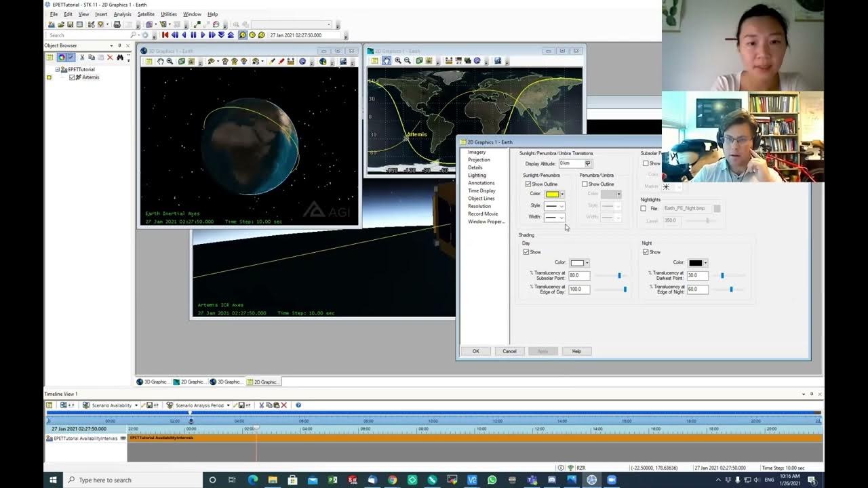Screen dimensions: 868x488
Task: Toggle Sunlight/Penumbra Show Outline checkbox
Action: click(528, 184)
